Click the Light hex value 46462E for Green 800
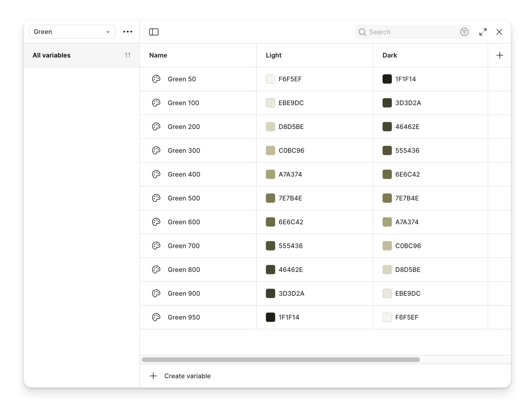The height and width of the screenshot is (409, 532). click(290, 269)
